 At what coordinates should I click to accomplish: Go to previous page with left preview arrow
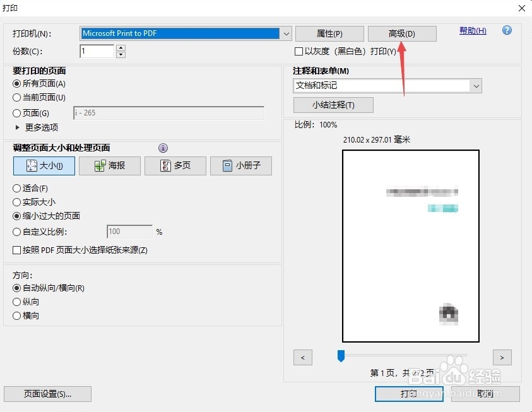tap(303, 357)
